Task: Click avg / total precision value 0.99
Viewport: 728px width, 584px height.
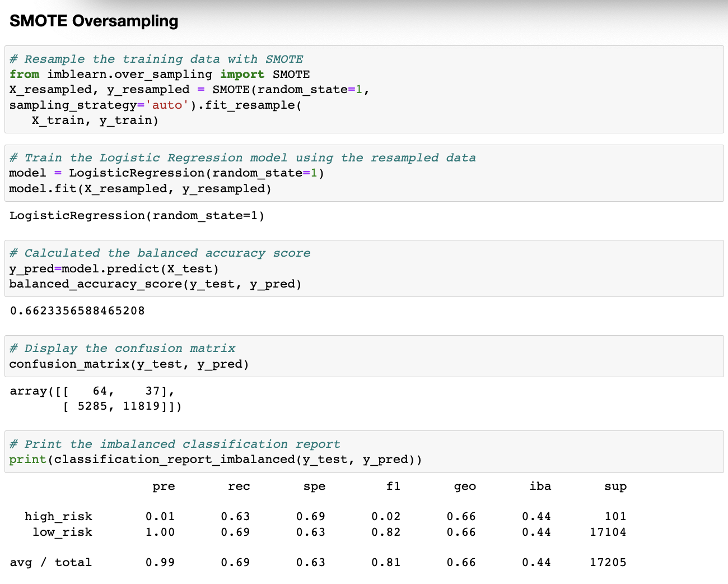Action: point(160,562)
